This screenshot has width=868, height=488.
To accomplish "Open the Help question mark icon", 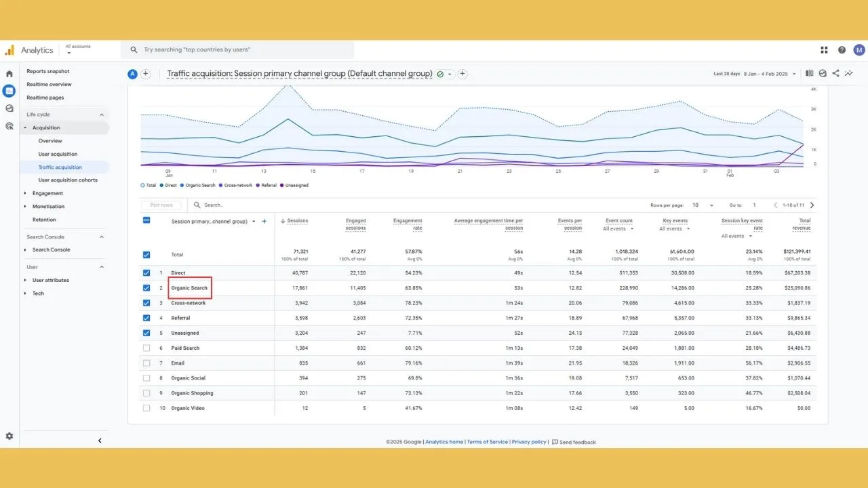I will pyautogui.click(x=842, y=49).
